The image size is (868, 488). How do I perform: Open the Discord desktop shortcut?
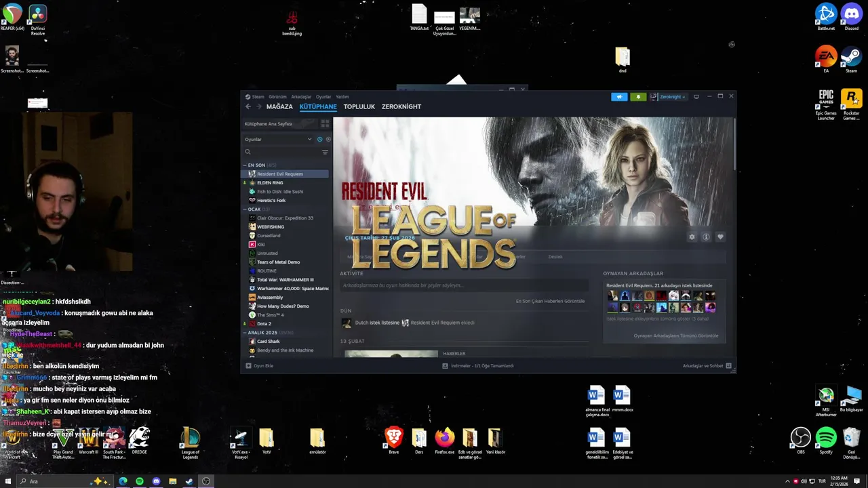pyautogui.click(x=852, y=16)
